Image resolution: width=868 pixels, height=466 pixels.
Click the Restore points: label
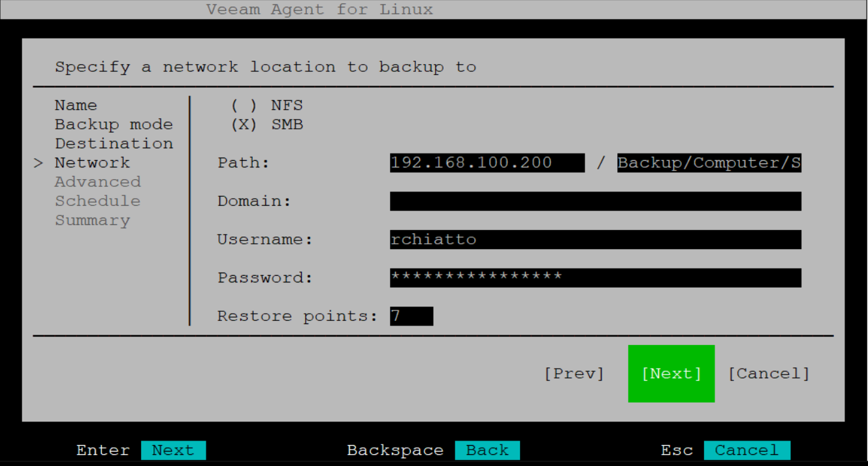click(298, 316)
